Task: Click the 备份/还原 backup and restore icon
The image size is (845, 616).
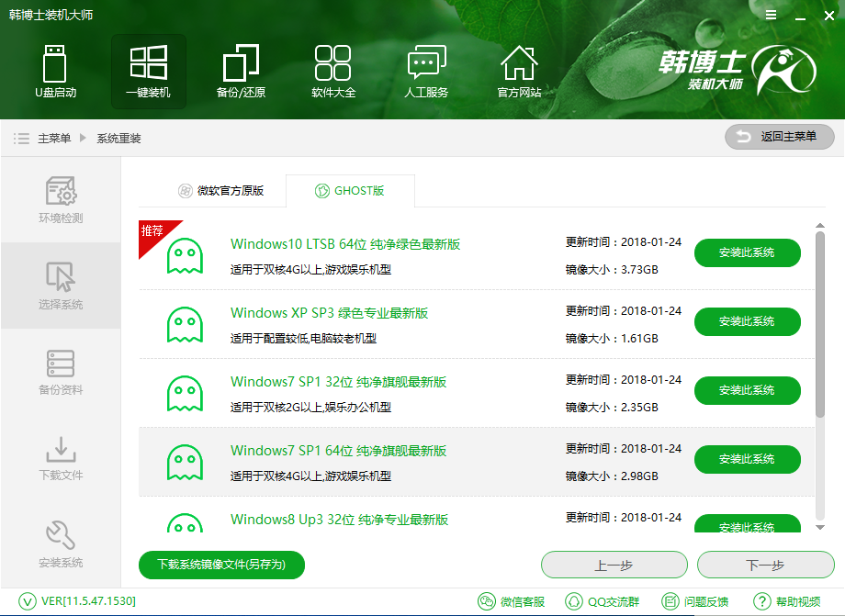Action: coord(241,71)
